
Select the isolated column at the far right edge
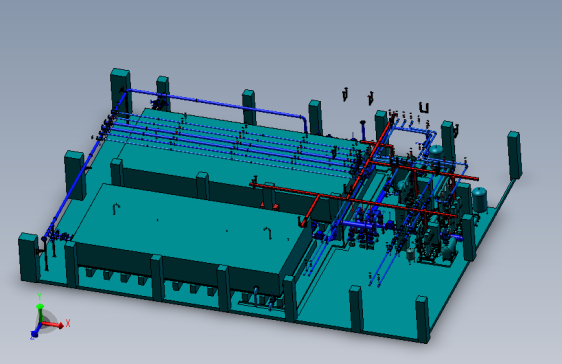pos(515,155)
